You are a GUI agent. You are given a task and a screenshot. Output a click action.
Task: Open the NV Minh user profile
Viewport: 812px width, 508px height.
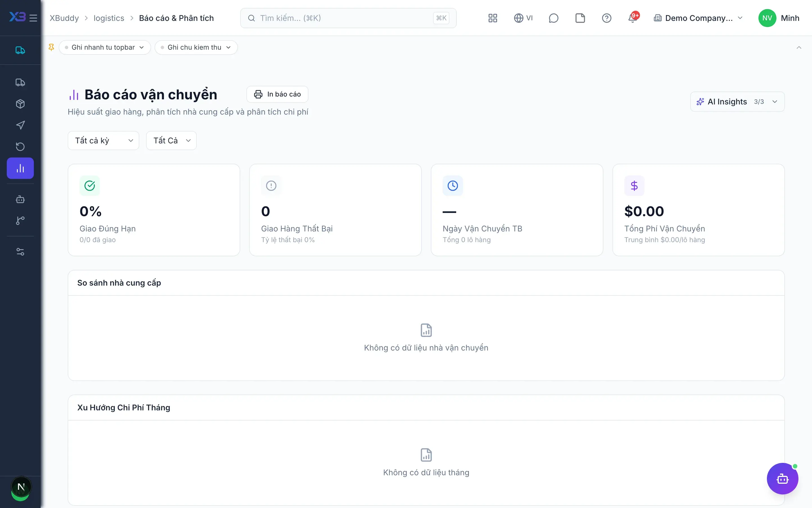click(778, 18)
